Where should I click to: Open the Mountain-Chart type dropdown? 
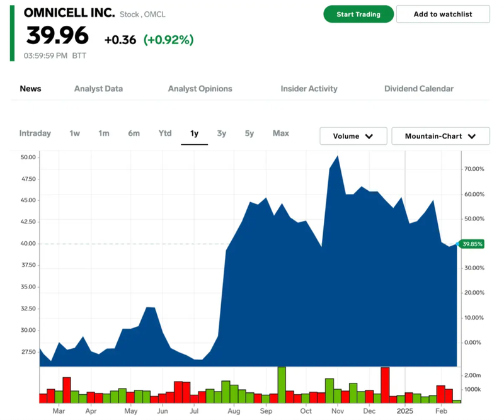coord(440,136)
